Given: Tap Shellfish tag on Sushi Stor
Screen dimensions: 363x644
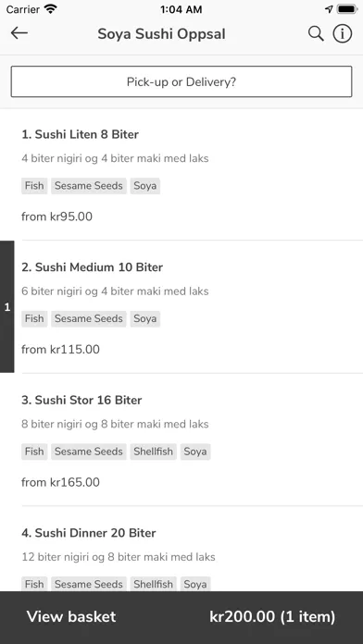Looking at the screenshot, I should click(154, 452).
